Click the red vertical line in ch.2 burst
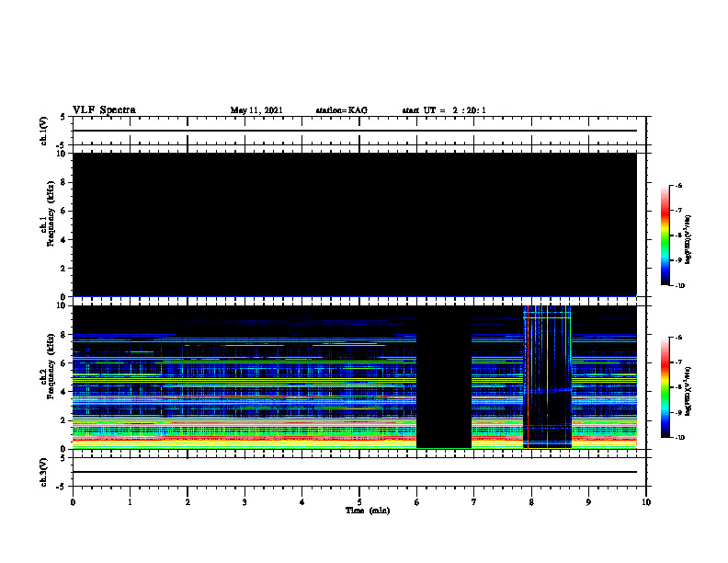Screen dimensions: 728x563 click(x=528, y=377)
